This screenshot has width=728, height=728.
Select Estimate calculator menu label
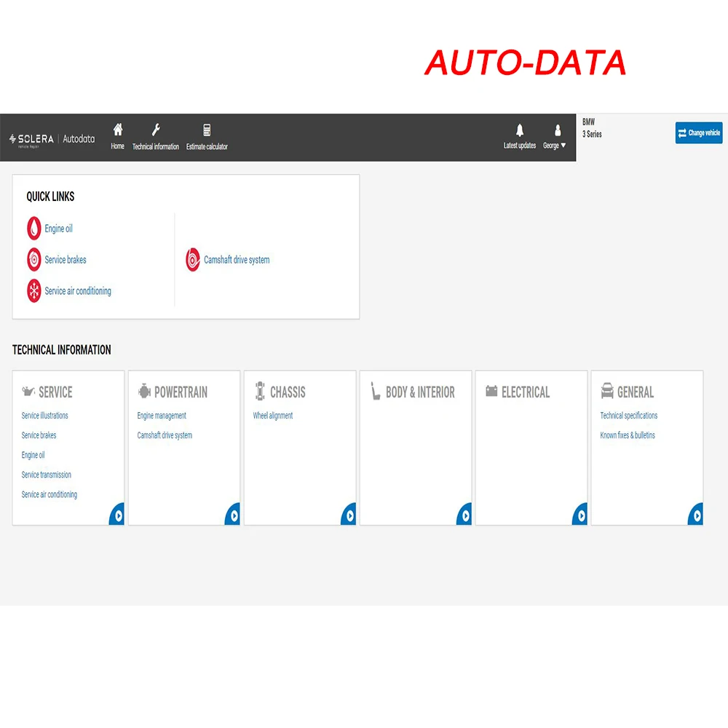pyautogui.click(x=207, y=146)
